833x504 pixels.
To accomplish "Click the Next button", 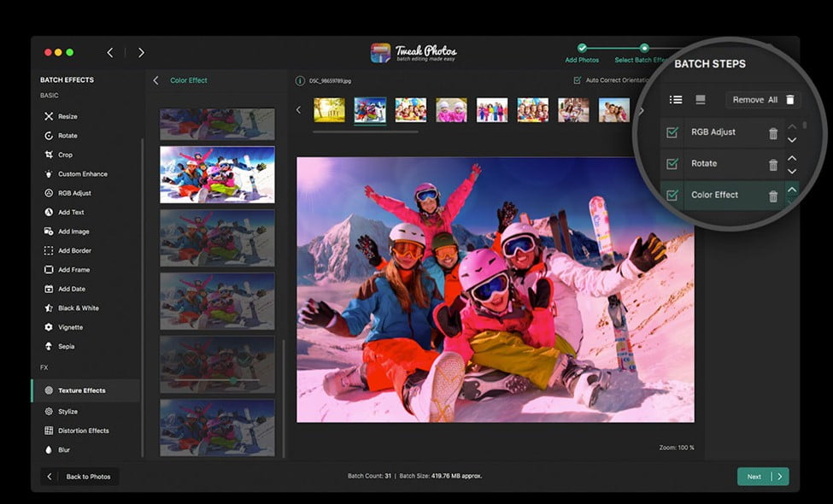I will tap(763, 477).
